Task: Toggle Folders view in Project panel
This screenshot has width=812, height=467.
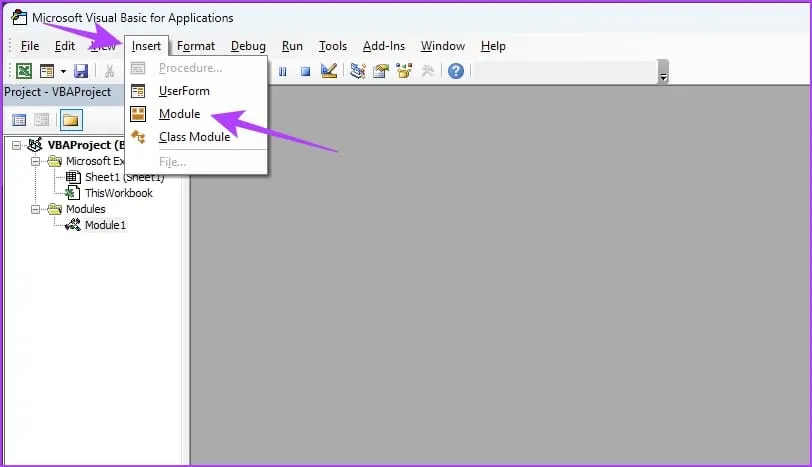Action: coord(71,120)
